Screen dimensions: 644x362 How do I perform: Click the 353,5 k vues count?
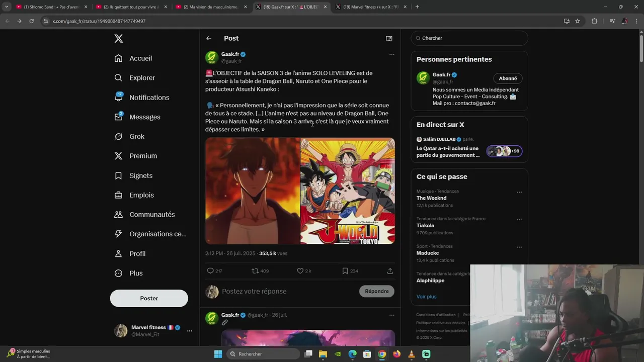[273, 253]
